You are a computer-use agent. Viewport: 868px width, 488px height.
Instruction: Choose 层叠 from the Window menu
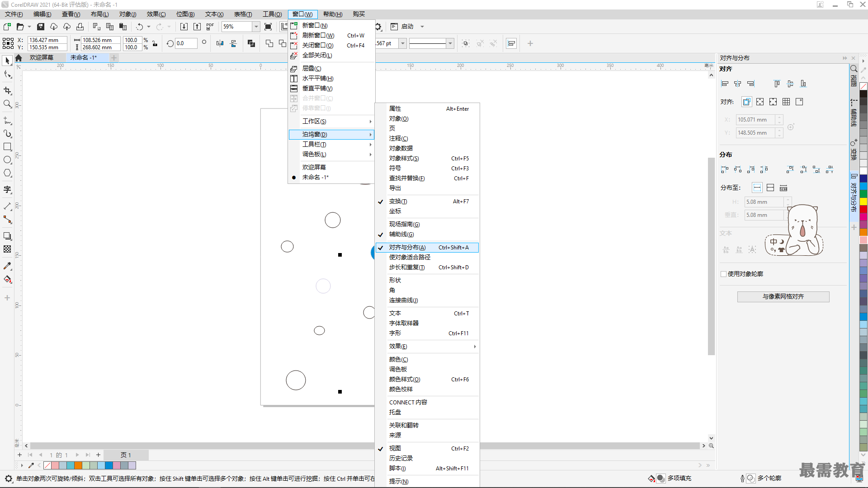pos(332,69)
